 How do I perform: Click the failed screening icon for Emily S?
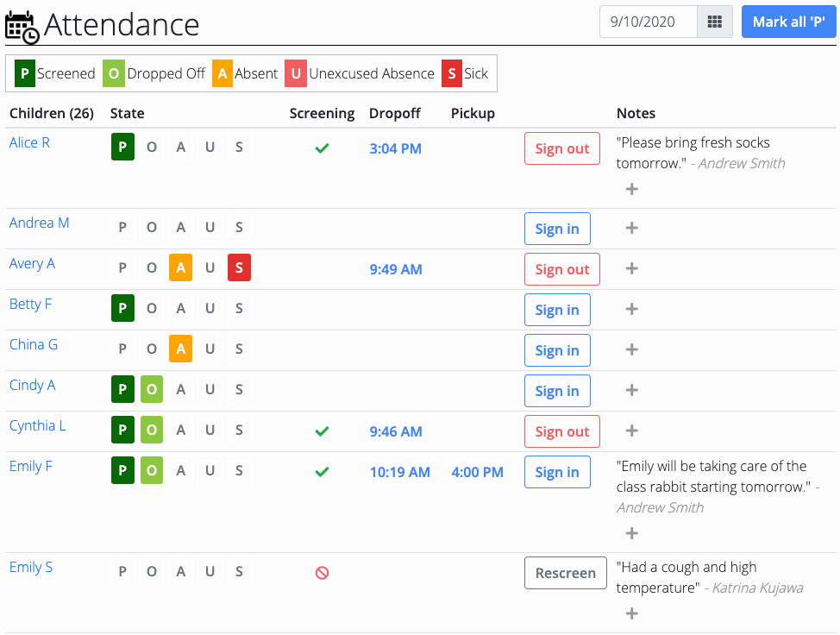(x=322, y=573)
